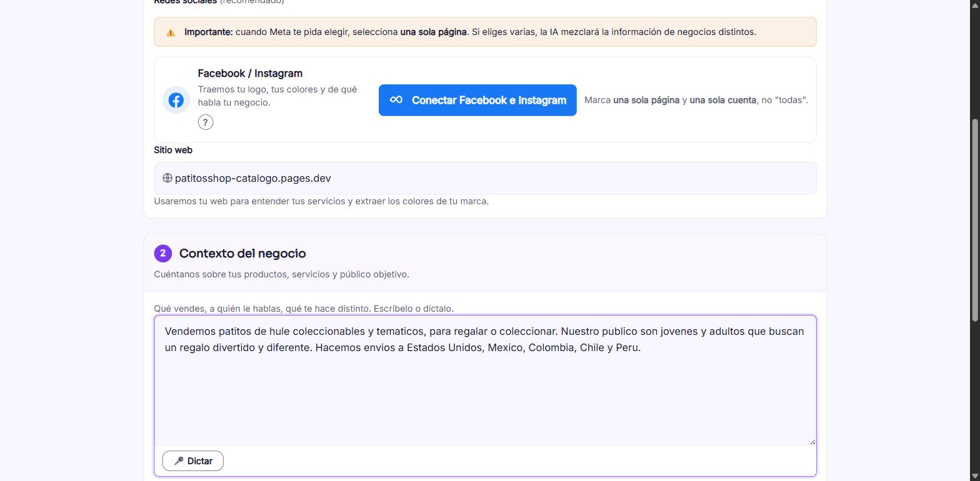Click 'Marca una sola página' note text
Image resolution: width=980 pixels, height=481 pixels.
[696, 100]
